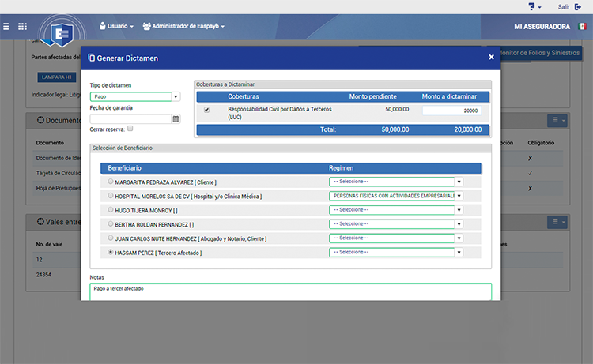Click the Monto a dictaminar amount field

pos(451,111)
